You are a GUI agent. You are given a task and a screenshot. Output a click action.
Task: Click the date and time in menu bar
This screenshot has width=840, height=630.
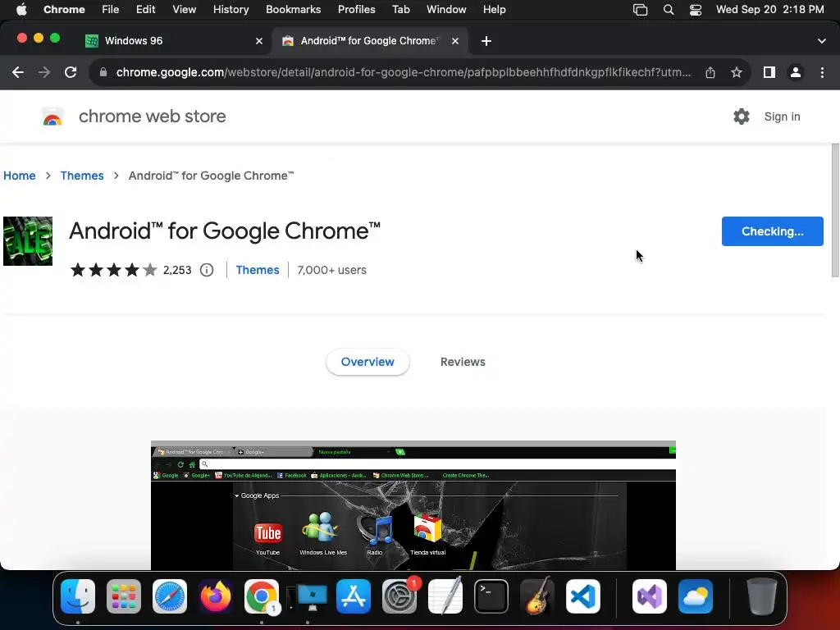[x=769, y=10]
